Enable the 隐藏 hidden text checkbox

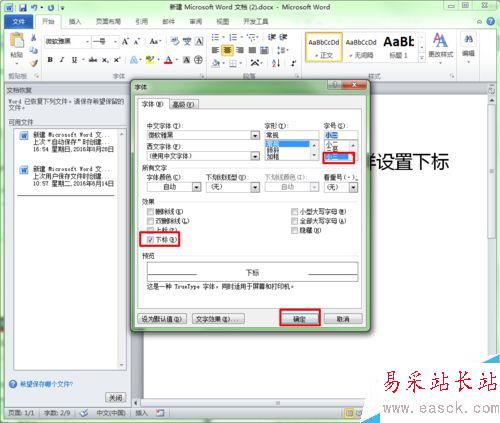coord(294,230)
